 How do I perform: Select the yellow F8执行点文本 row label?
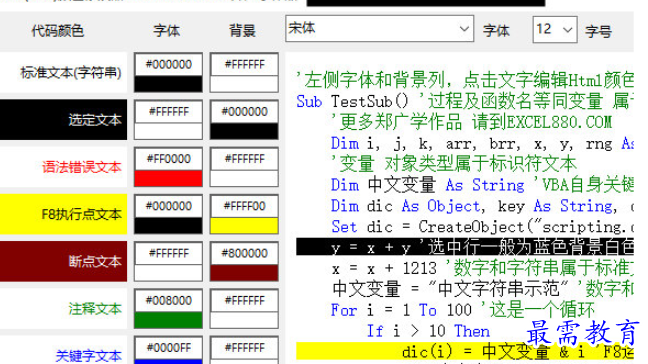pyautogui.click(x=63, y=214)
